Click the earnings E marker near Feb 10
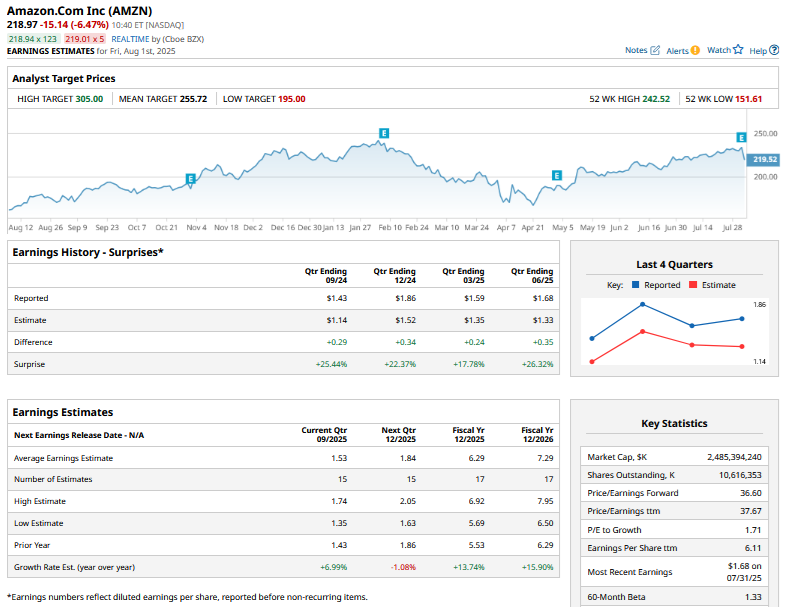 384,133
